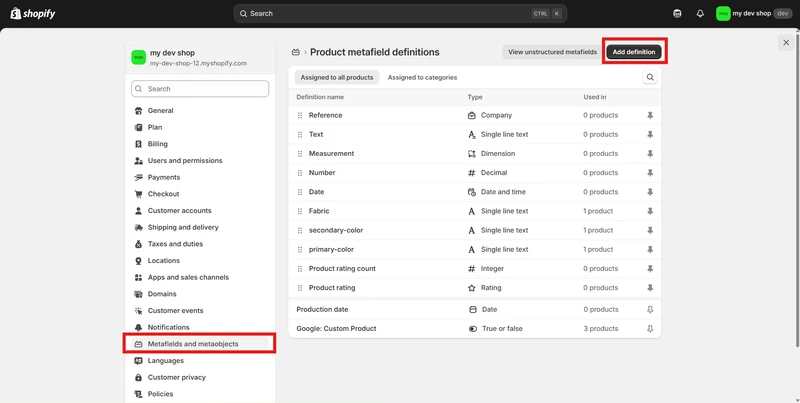Image resolution: width=800 pixels, height=403 pixels.
Task: Click the Notifications sidebar bell icon
Action: coord(138,328)
